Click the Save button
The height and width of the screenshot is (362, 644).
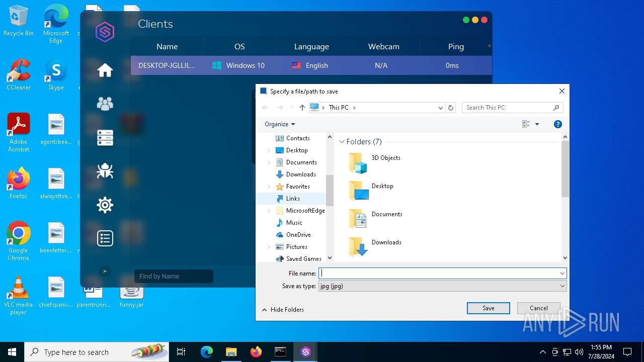[x=489, y=308]
